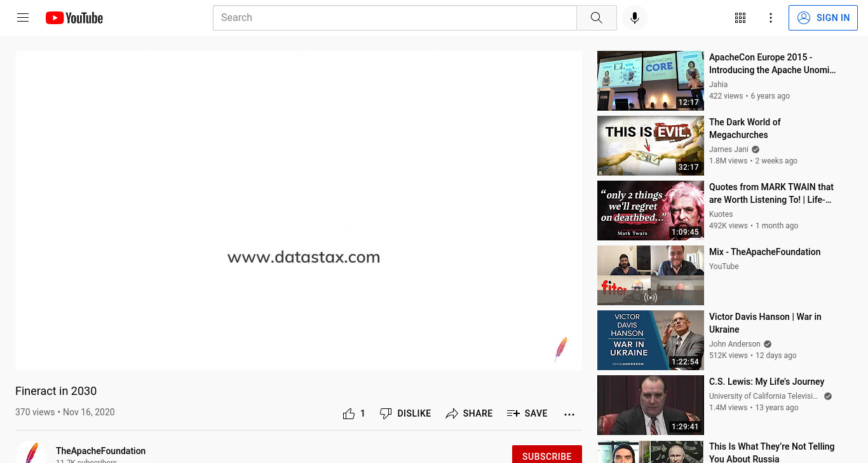Start voice search with microphone icon
The image size is (868, 463).
[x=634, y=18]
